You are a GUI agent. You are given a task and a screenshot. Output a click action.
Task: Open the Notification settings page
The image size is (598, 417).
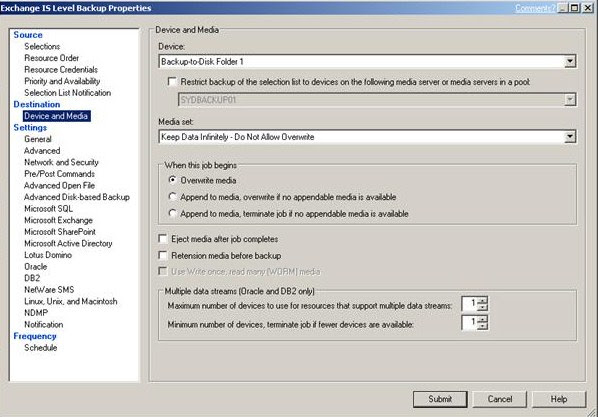click(x=44, y=324)
